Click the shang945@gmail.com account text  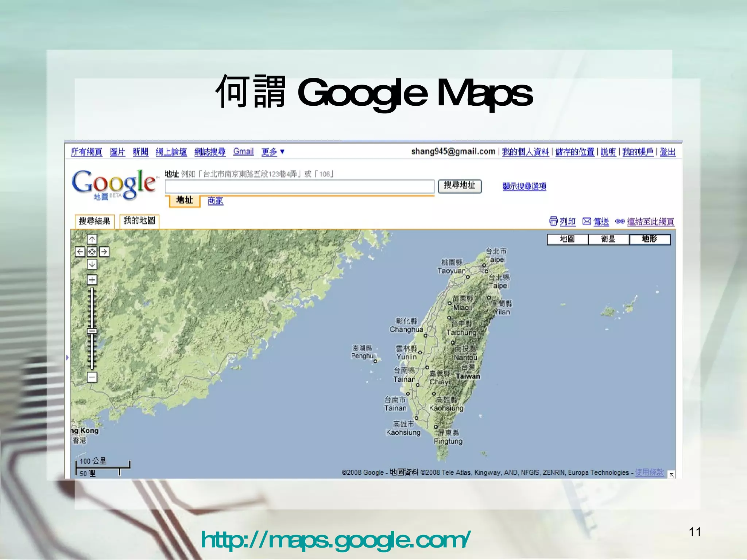coord(453,151)
